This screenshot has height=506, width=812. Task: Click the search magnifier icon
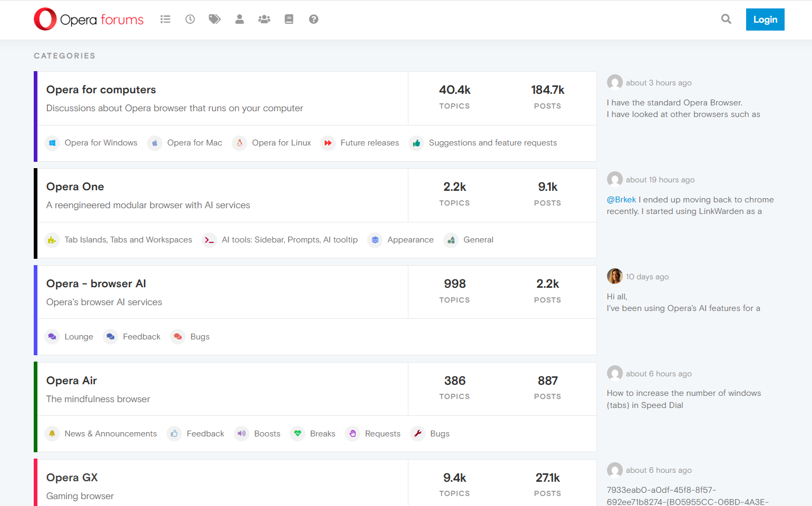[726, 20]
